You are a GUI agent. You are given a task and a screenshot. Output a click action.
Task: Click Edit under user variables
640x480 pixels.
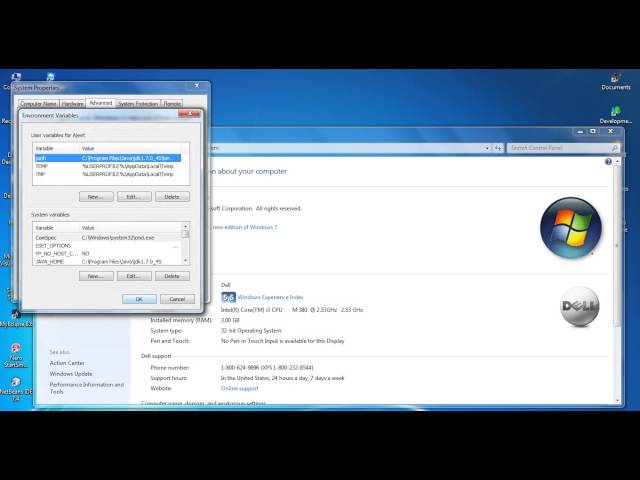[x=134, y=197]
